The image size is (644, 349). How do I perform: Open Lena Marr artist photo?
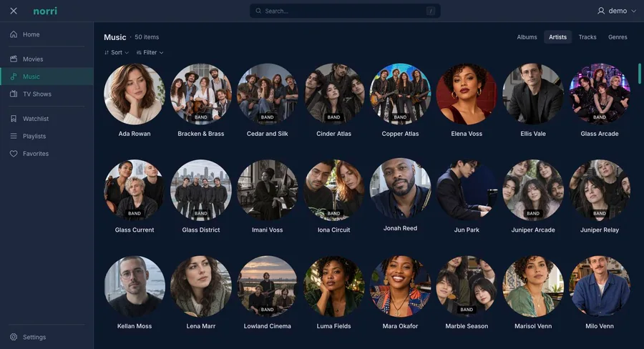(x=201, y=286)
